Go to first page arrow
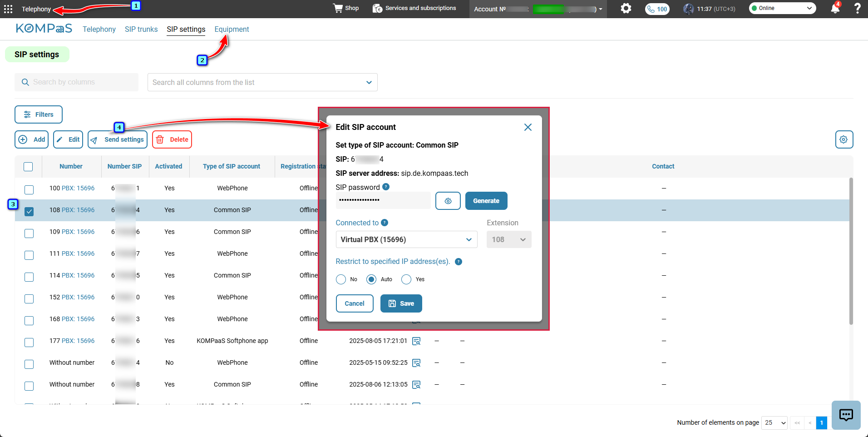The width and height of the screenshot is (868, 437). (797, 423)
